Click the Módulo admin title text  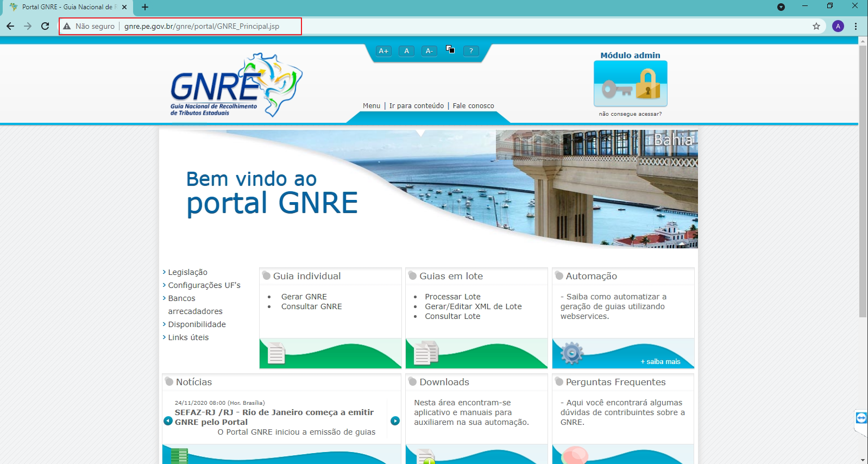click(630, 55)
